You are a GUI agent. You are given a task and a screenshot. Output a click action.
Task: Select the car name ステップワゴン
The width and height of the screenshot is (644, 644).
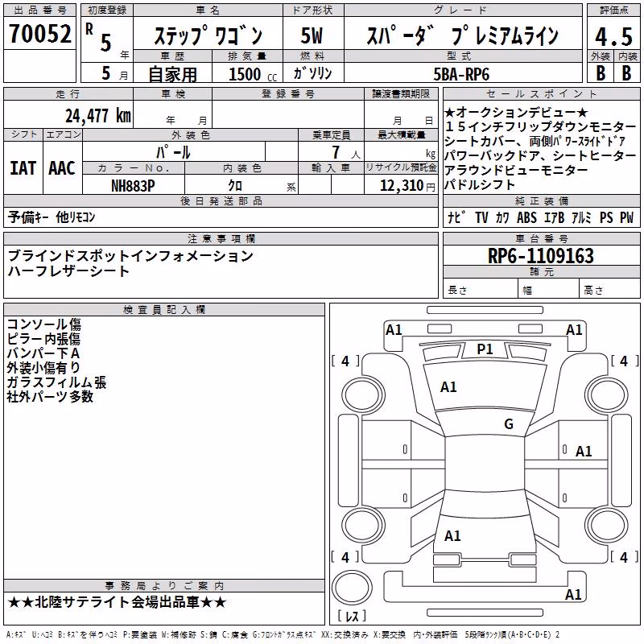point(208,35)
